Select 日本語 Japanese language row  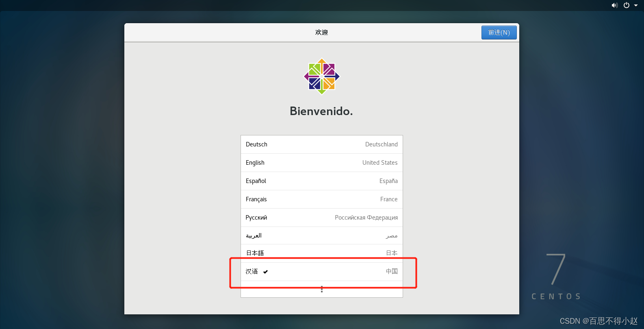pyautogui.click(x=322, y=253)
